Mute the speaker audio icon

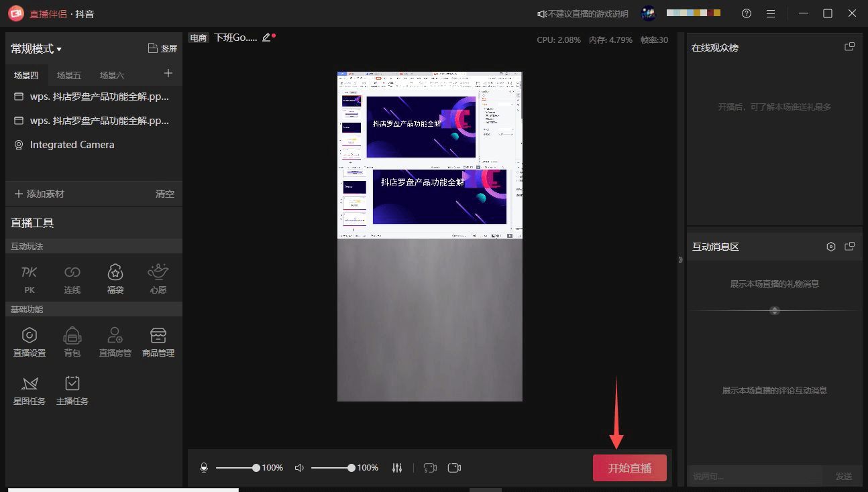[300, 468]
